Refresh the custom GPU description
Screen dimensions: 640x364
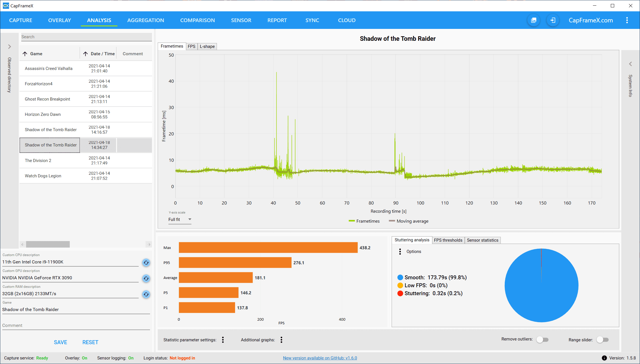146,278
